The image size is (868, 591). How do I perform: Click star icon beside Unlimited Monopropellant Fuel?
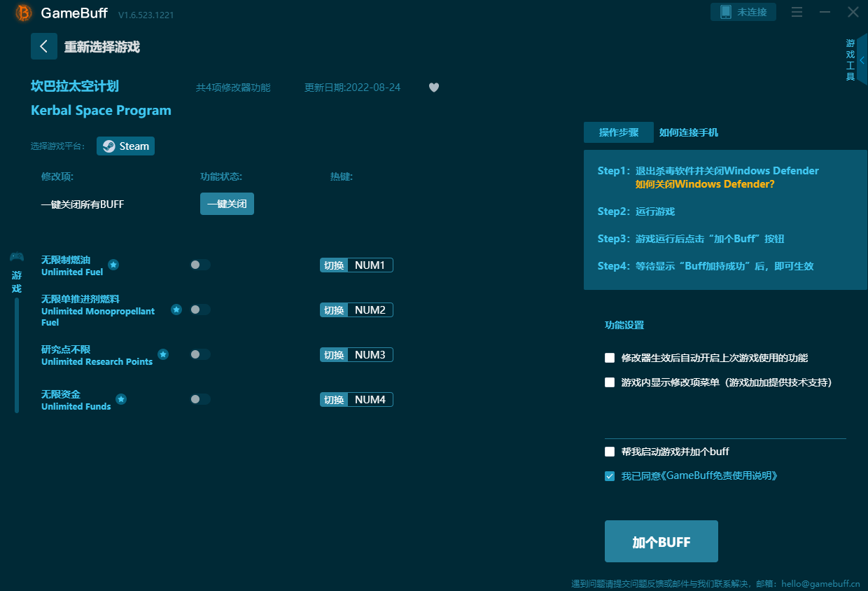coord(176,310)
